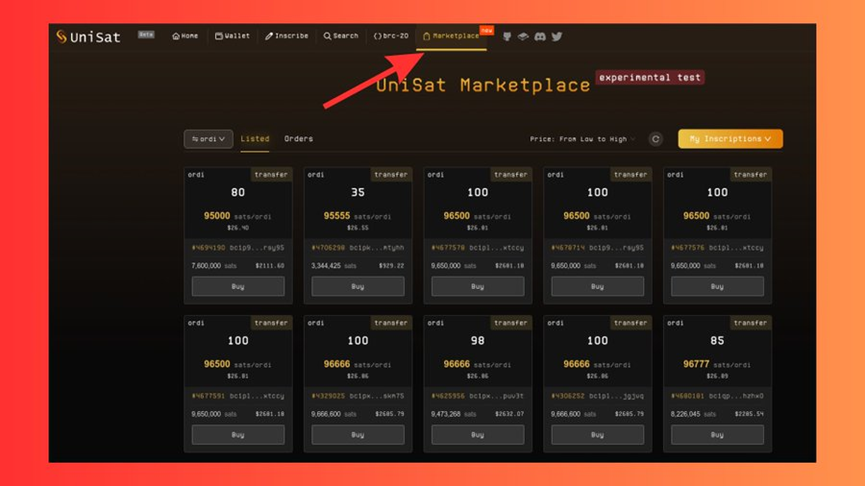Click the 7,600,000 sats total
The height and width of the screenshot is (486, 865).
(x=214, y=266)
